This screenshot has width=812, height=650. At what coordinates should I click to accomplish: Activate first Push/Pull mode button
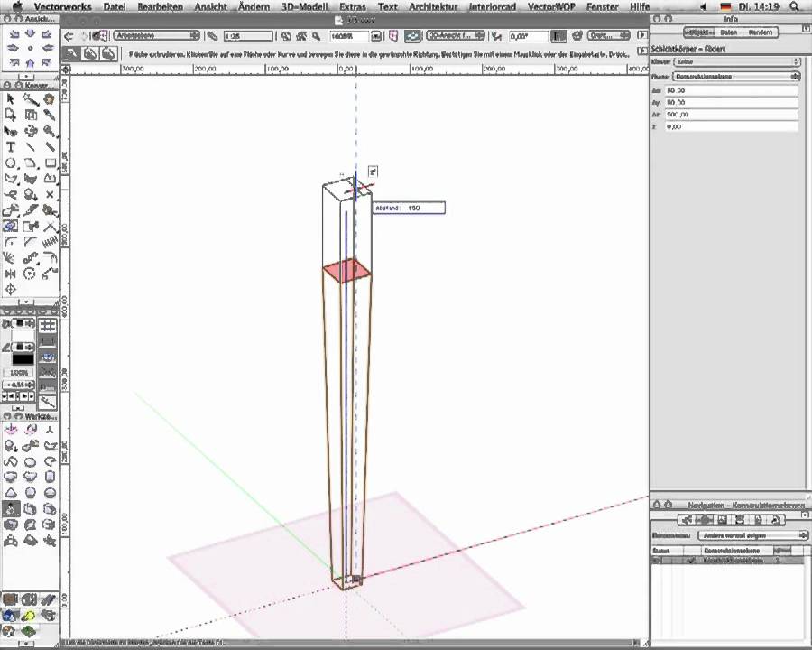[x=71, y=53]
